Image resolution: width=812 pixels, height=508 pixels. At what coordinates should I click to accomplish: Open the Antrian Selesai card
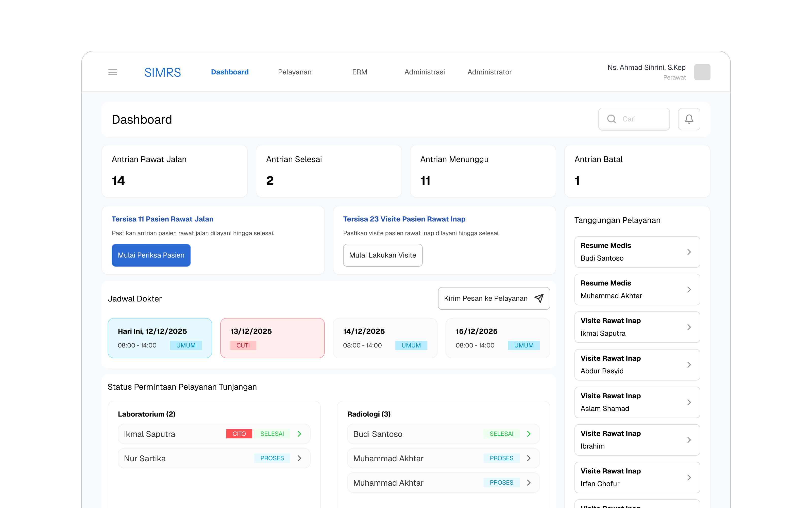(329, 171)
